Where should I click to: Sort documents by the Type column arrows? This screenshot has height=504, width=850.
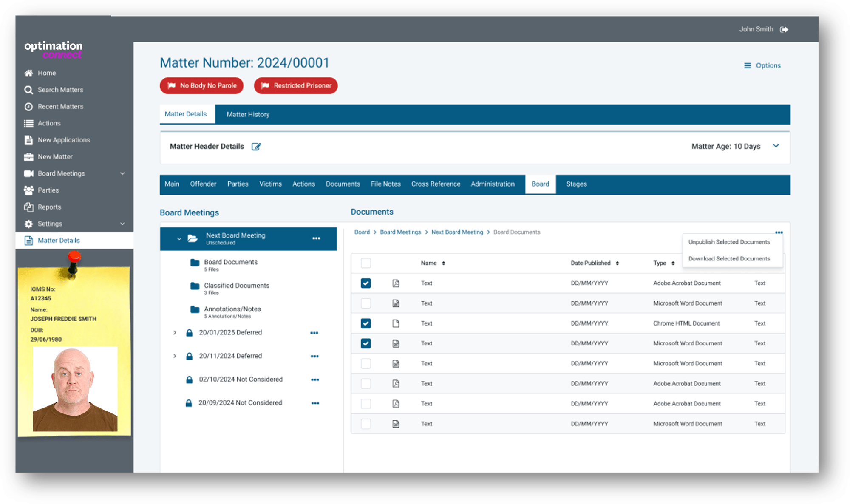point(673,263)
